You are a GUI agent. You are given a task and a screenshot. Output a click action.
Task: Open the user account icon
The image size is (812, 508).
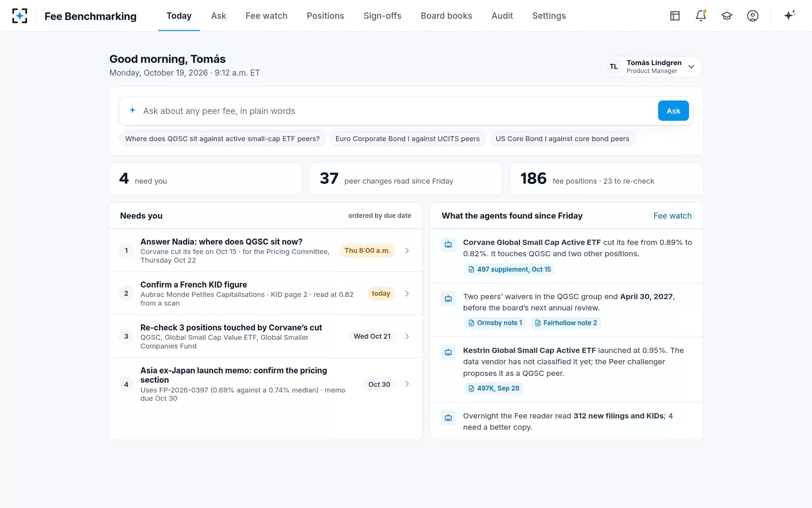pos(753,16)
